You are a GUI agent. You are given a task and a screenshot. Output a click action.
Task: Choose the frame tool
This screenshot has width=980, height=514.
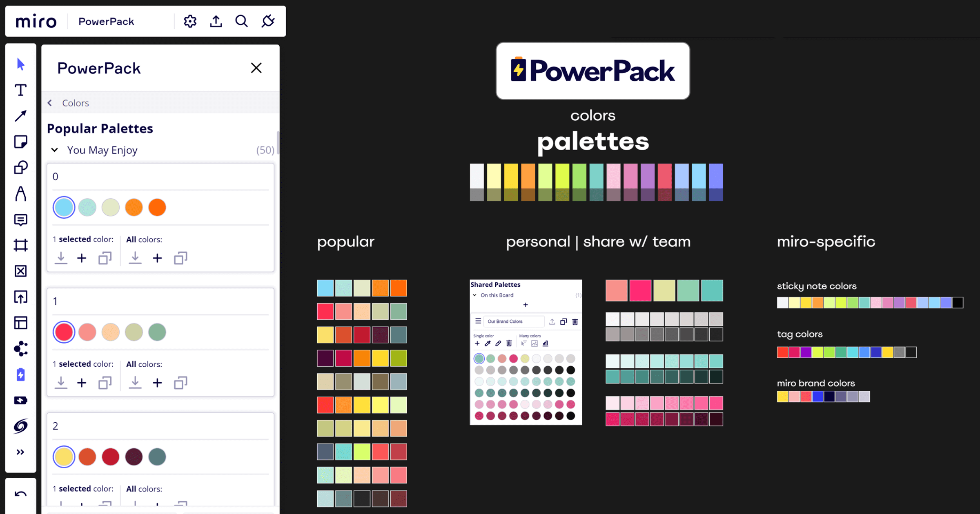tap(20, 245)
